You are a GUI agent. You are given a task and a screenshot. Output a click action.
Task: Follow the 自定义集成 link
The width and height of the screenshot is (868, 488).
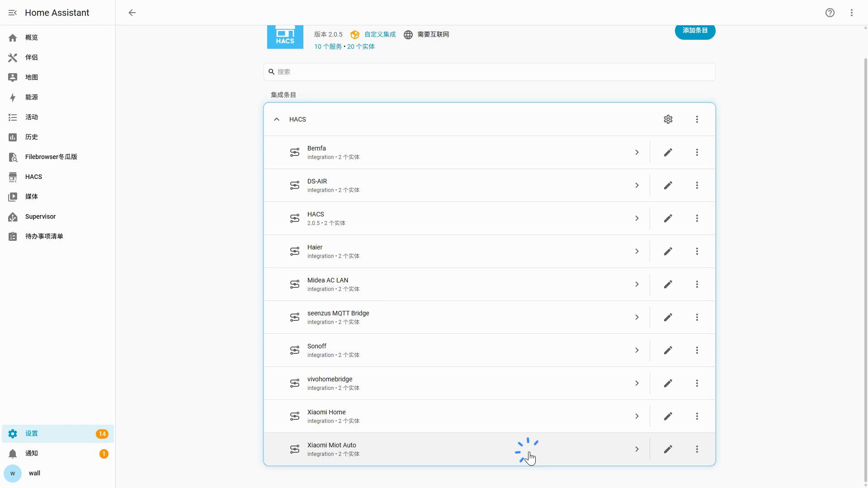(x=380, y=34)
